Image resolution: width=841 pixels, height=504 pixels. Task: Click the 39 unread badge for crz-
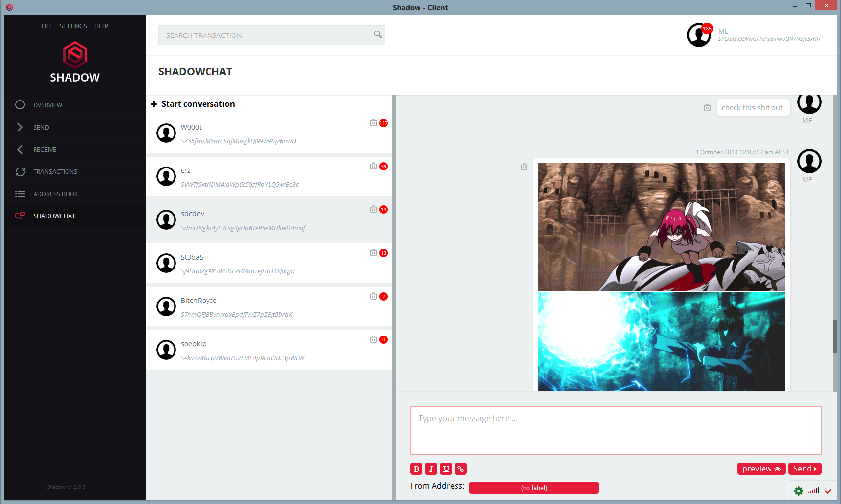coord(384,167)
